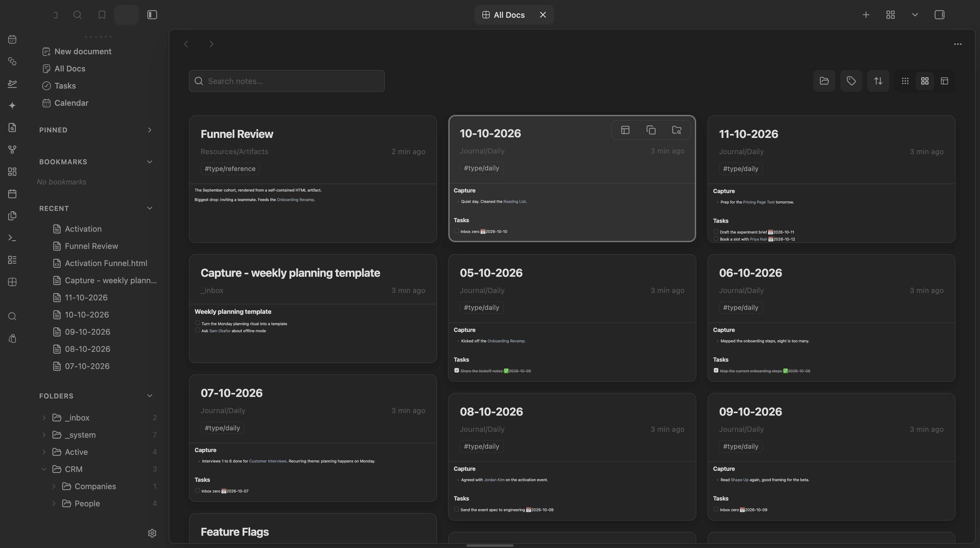Open the terminal icon in left ribbon
Screen dimensions: 980x548
12,238
